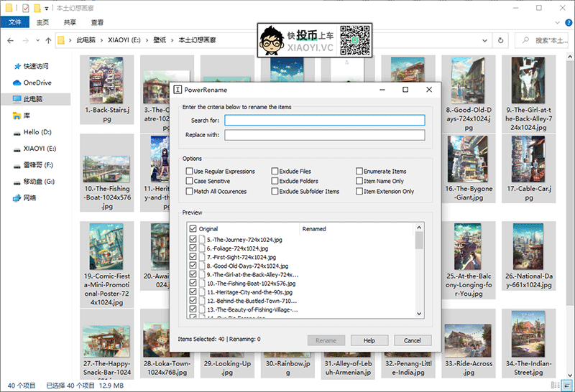Open the Quick Access Toolbar customize dropdown
This screenshot has width=575, height=392.
tap(47, 9)
